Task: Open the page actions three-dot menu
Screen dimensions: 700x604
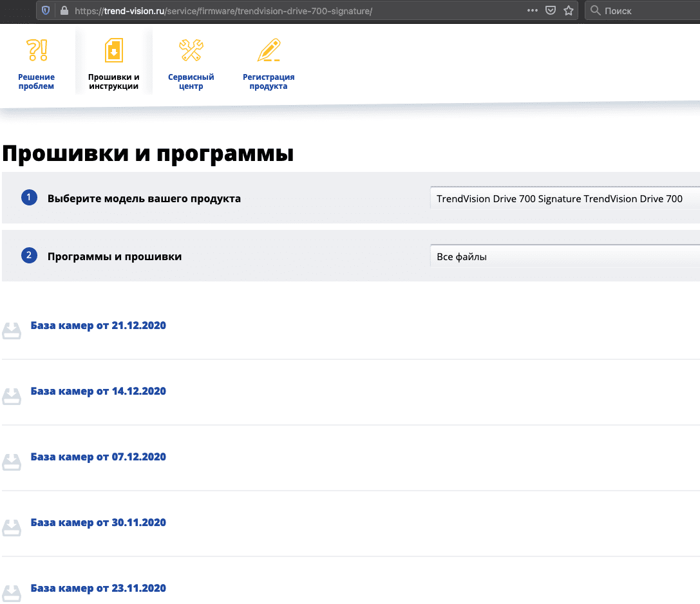Action: (x=532, y=10)
